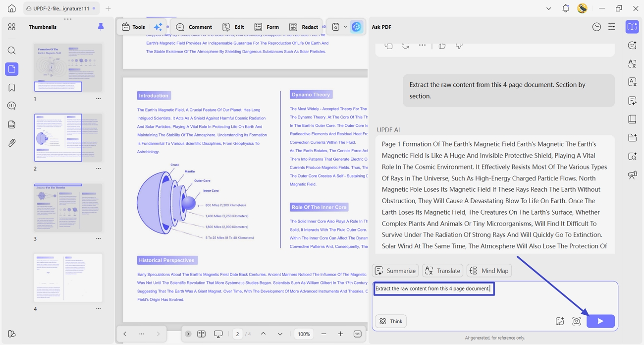644x345 pixels.
Task: Expand the dropdown arrow next to the save icon
Action: coord(345,27)
